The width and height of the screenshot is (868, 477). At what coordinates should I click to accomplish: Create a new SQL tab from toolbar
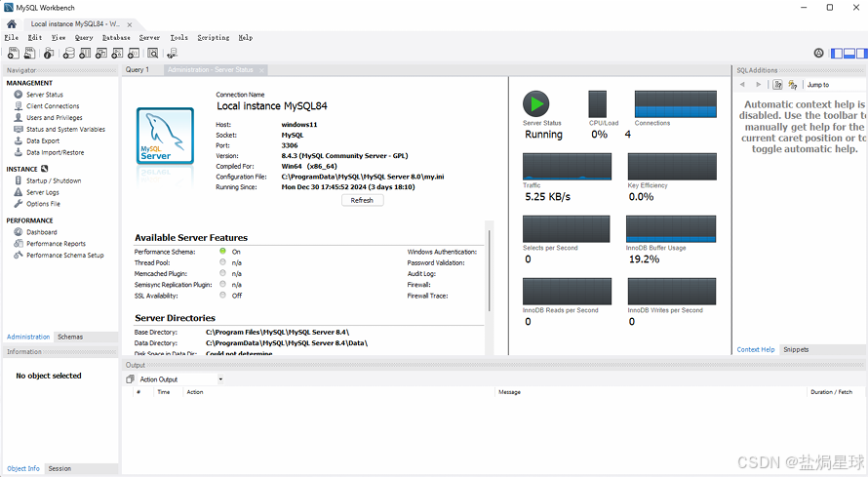14,53
